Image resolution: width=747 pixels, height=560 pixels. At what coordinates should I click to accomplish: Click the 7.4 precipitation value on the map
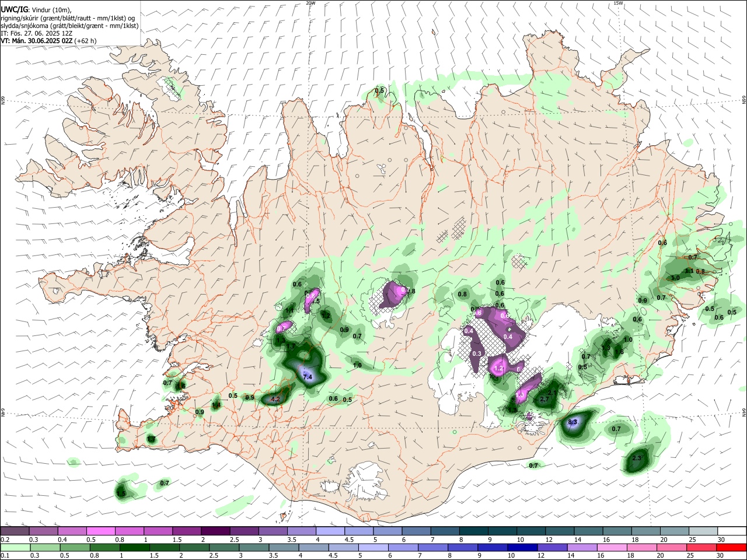pyautogui.click(x=308, y=377)
